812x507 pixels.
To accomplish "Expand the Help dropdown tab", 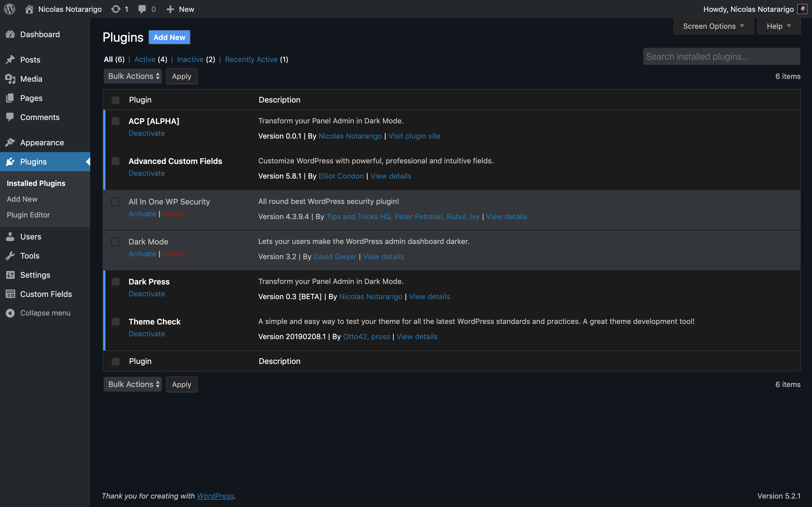I will click(x=778, y=26).
